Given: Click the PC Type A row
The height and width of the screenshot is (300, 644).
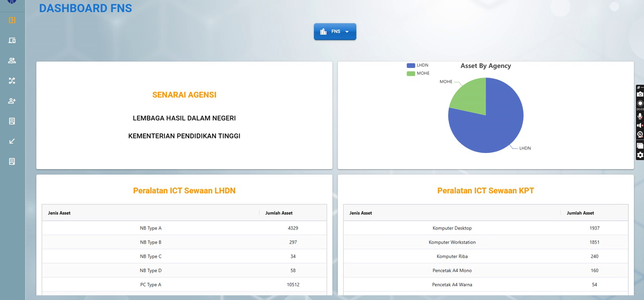Looking at the screenshot, I should 184,284.
